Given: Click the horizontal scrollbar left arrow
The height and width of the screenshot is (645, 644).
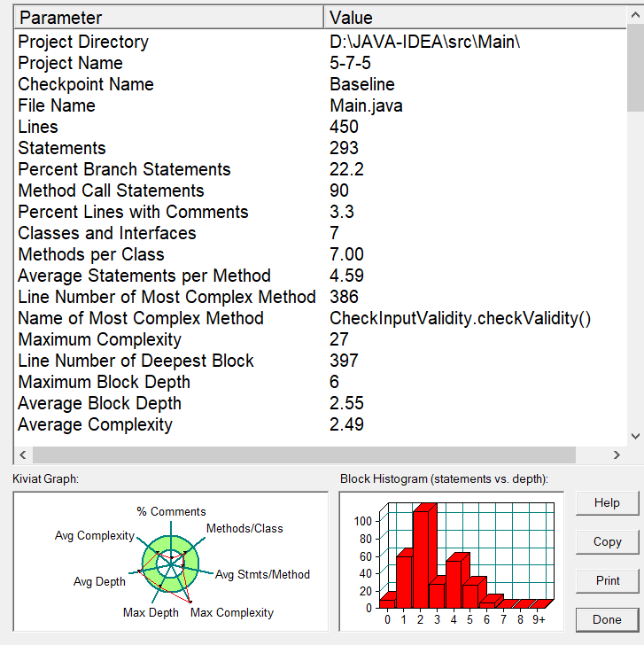Looking at the screenshot, I should tap(23, 455).
